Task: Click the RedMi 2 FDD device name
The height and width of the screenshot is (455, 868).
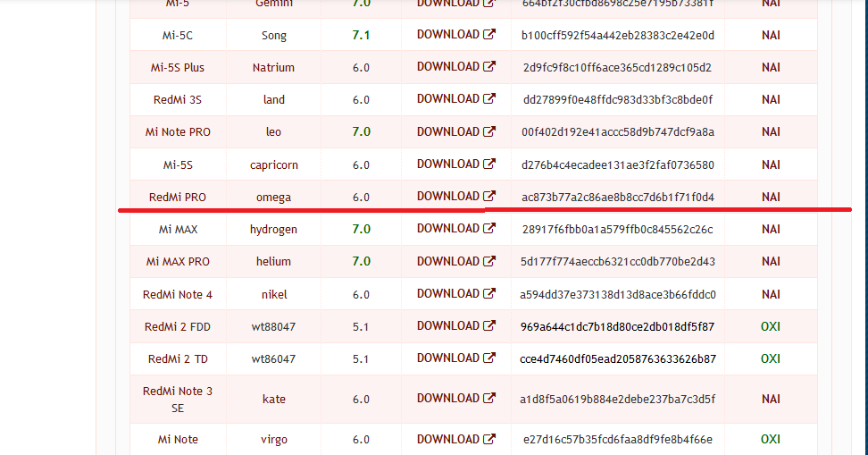Action: 178,327
